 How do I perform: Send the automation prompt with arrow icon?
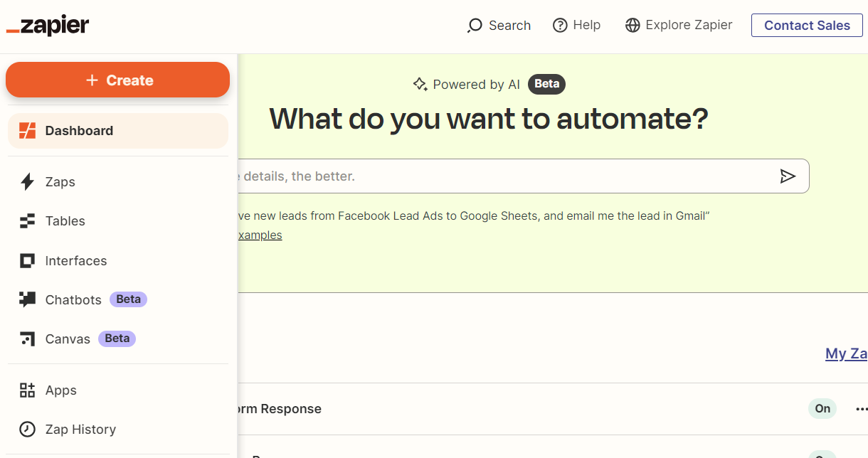tap(788, 176)
